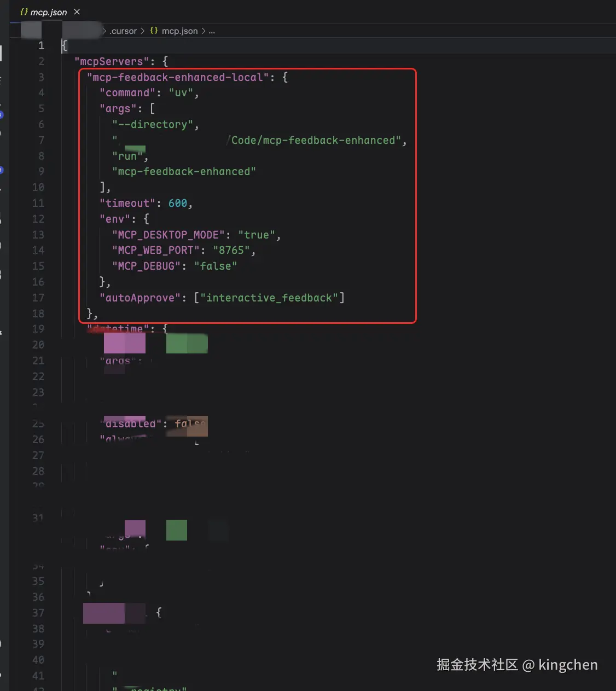Click the "--directory" argument
Image resolution: width=616 pixels, height=691 pixels.
click(x=153, y=125)
